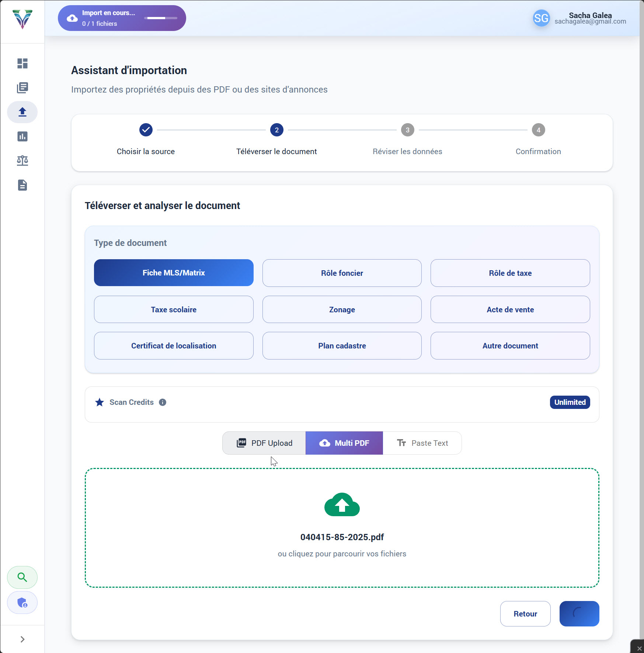This screenshot has width=644, height=653.
Task: Open the bar chart analytics sidebar icon
Action: coord(22,136)
